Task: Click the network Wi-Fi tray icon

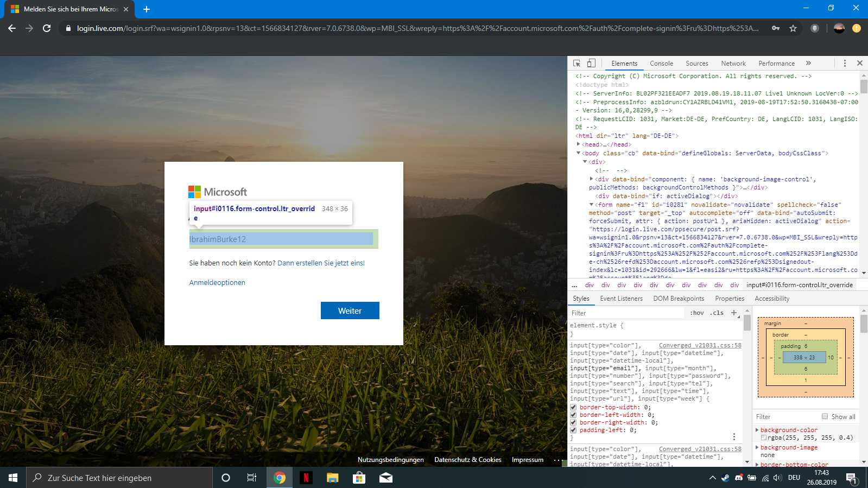Action: 765,478
